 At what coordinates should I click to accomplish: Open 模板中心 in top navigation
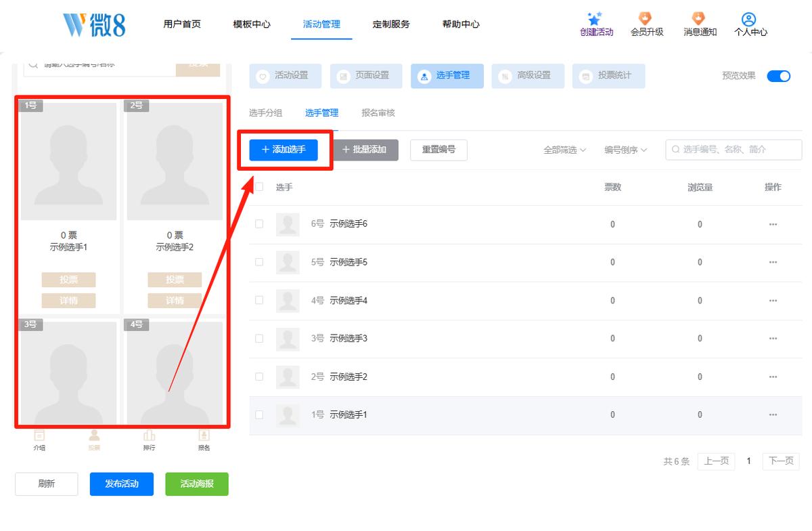(x=252, y=24)
